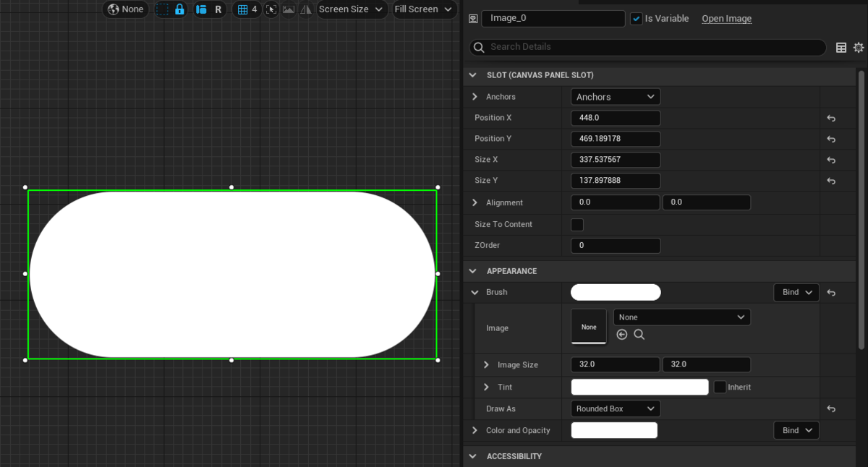This screenshot has height=467, width=868.
Task: Select the white rounded box widget in canvas
Action: pyautogui.click(x=231, y=274)
